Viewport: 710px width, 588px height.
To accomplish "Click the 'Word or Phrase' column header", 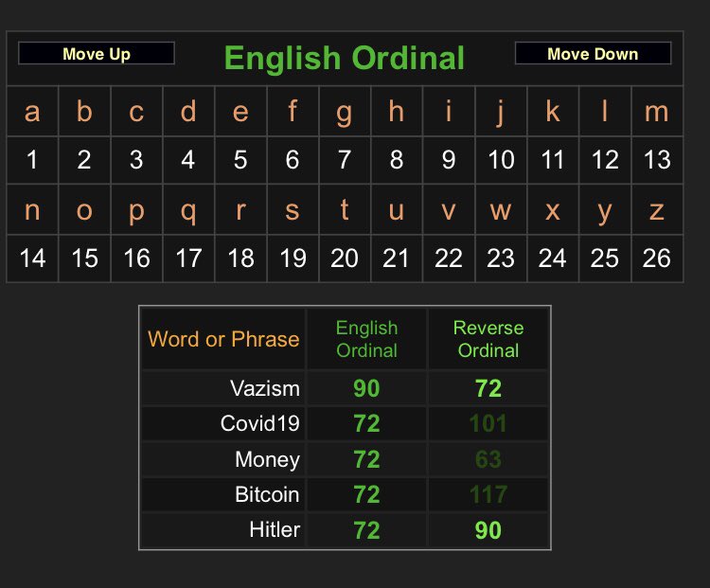I will coord(223,339).
